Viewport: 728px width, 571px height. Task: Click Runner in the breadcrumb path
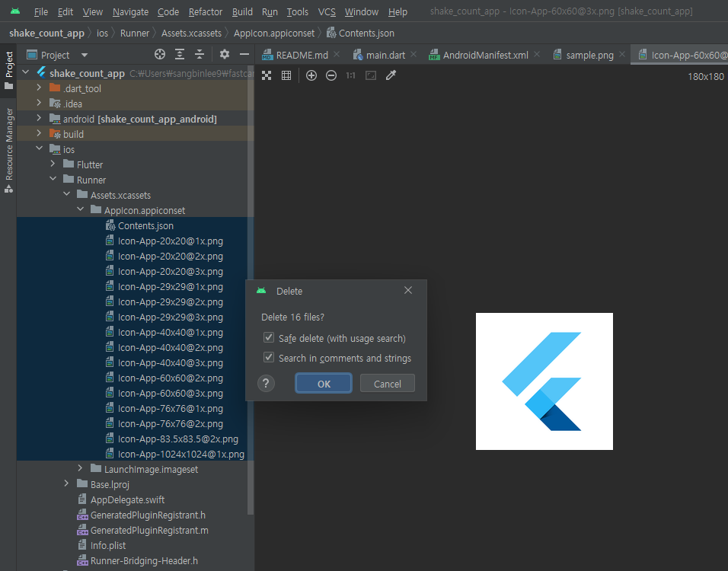(x=135, y=33)
